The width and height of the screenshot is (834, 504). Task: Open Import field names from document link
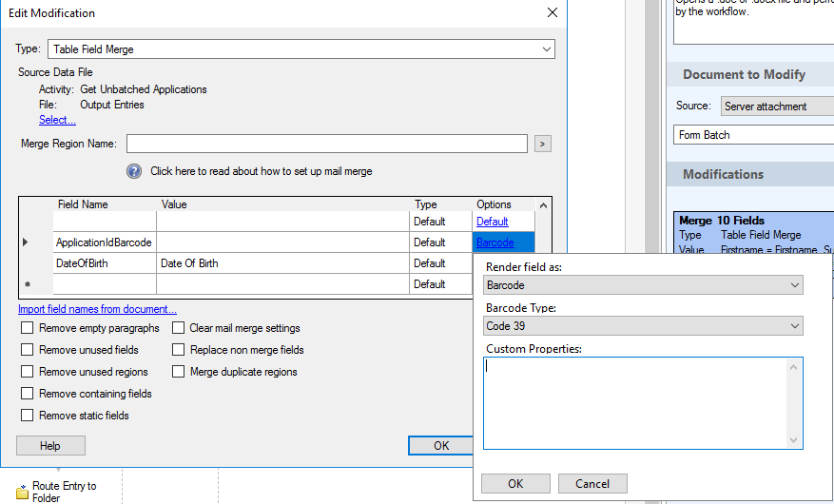tap(97, 309)
